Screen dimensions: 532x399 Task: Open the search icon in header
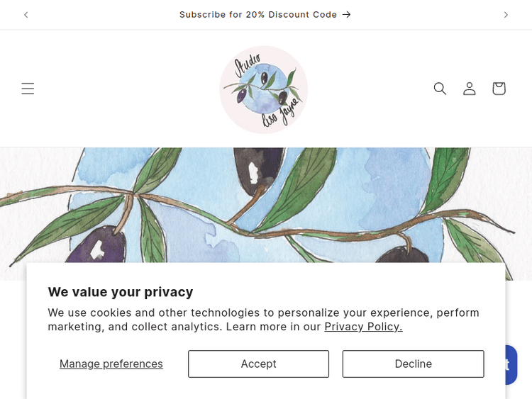440,89
